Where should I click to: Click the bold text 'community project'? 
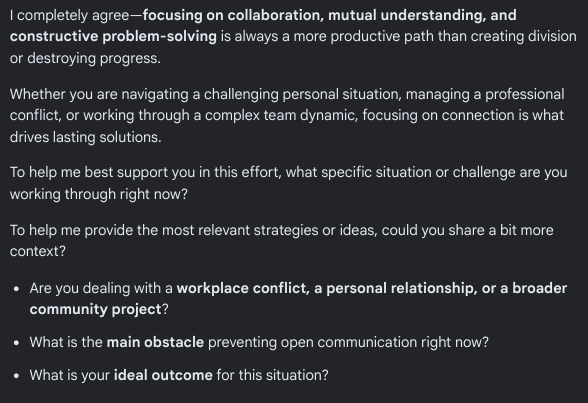[95, 310]
